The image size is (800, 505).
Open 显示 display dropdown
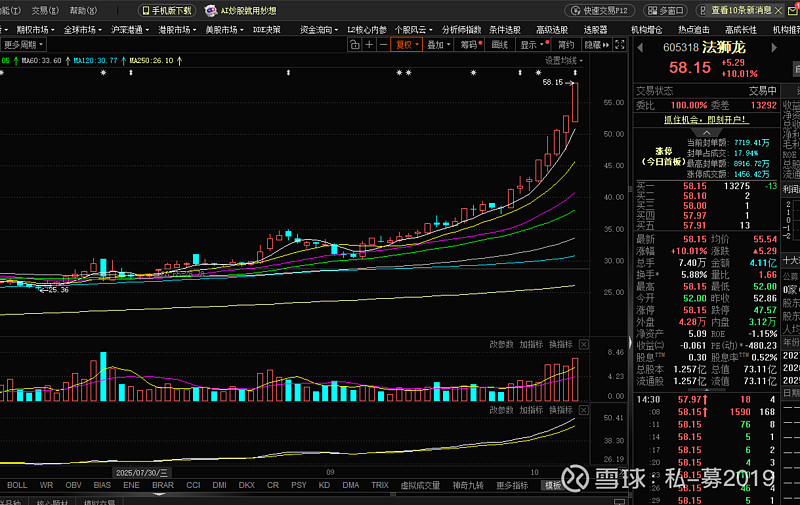point(532,45)
